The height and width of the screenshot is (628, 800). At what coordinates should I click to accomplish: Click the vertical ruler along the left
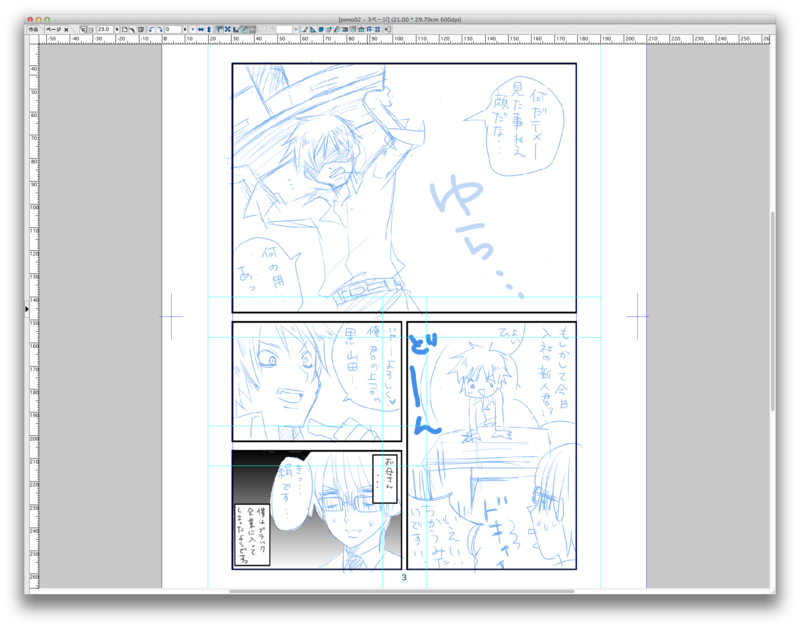click(x=34, y=316)
